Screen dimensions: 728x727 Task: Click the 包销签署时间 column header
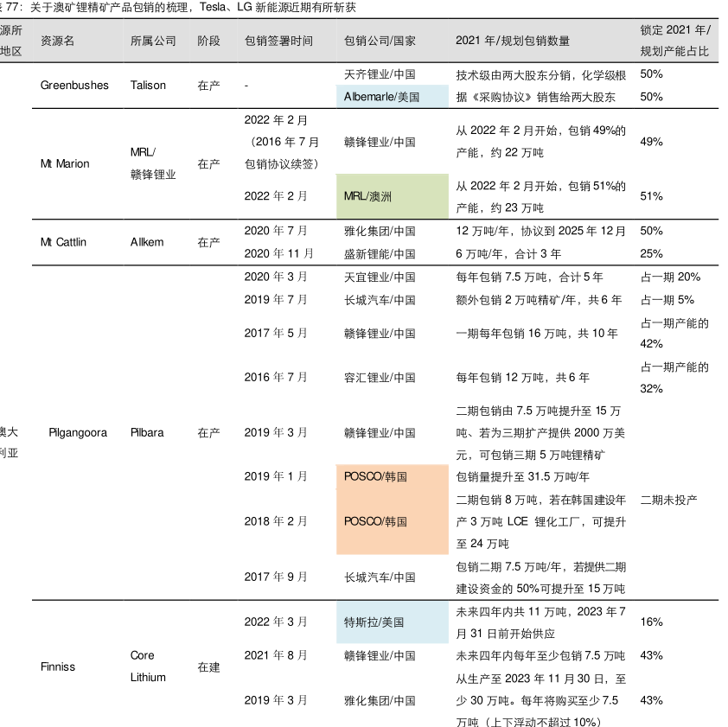278,41
